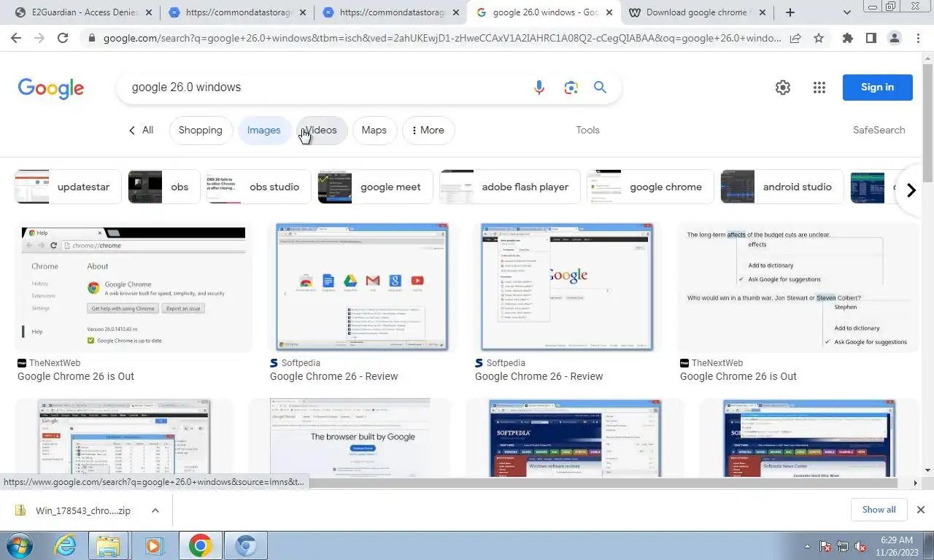
Task: Open the Extensions puzzle icon
Action: (847, 38)
